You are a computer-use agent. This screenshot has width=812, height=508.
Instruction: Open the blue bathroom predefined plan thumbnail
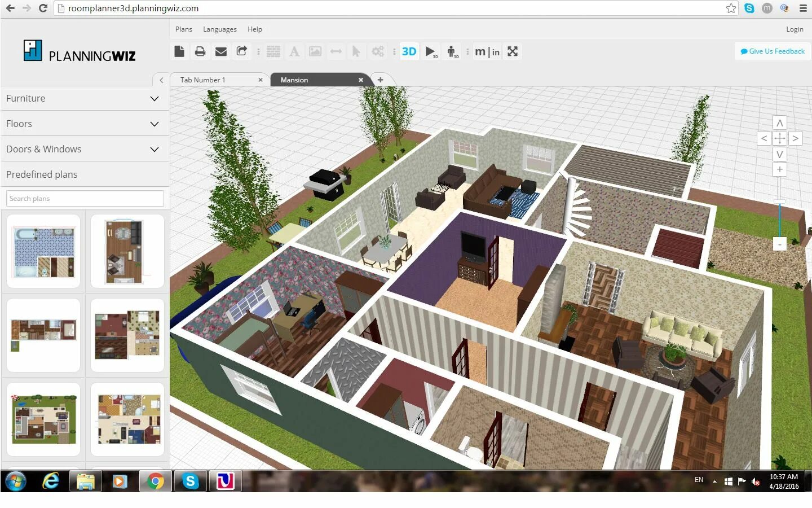click(x=43, y=251)
